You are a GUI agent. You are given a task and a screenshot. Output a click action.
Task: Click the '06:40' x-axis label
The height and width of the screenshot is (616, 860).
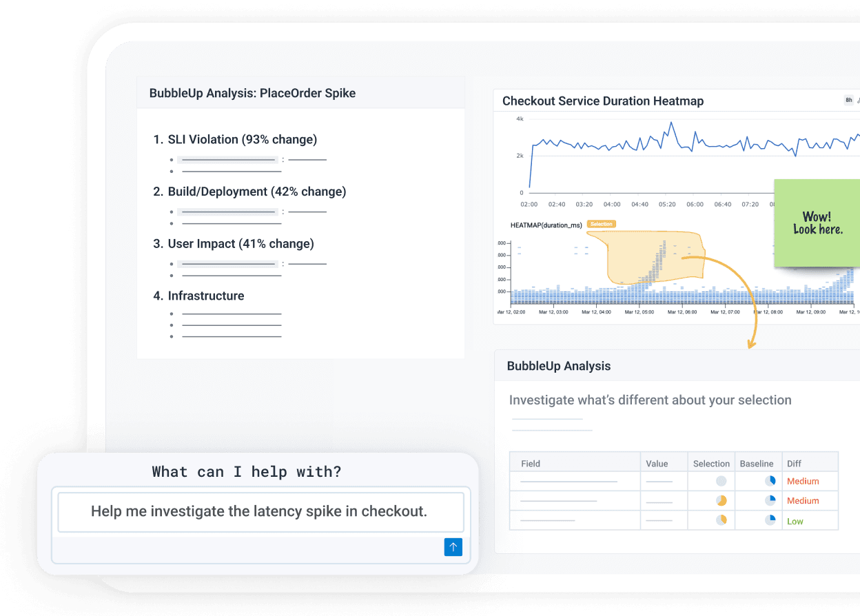coord(722,205)
